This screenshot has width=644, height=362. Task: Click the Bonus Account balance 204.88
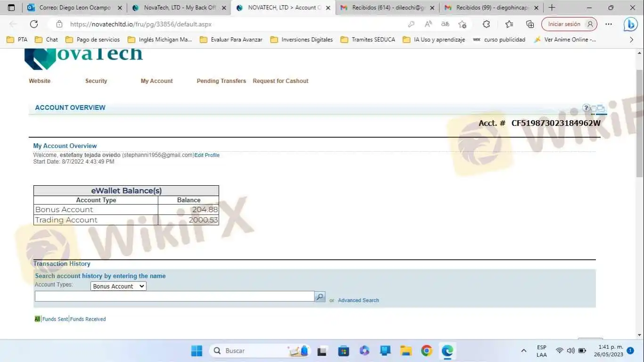pos(205,210)
